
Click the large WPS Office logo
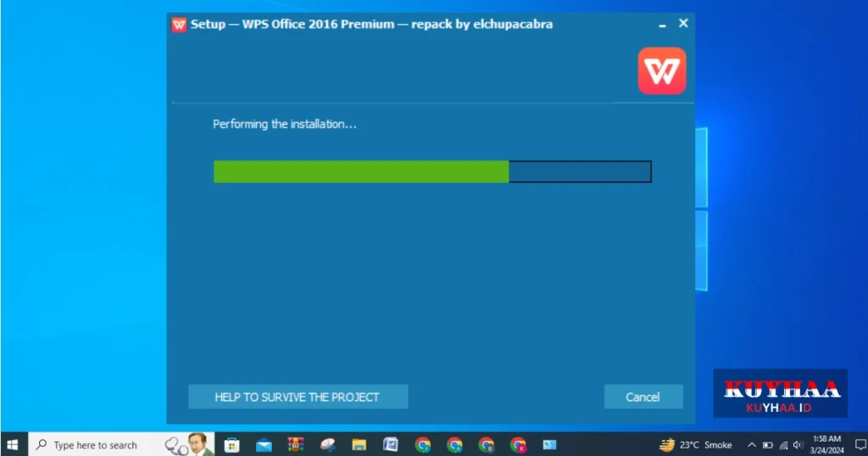[662, 71]
